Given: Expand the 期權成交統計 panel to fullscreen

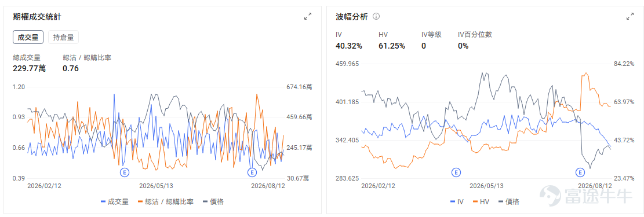Looking at the screenshot, I should click(308, 16).
